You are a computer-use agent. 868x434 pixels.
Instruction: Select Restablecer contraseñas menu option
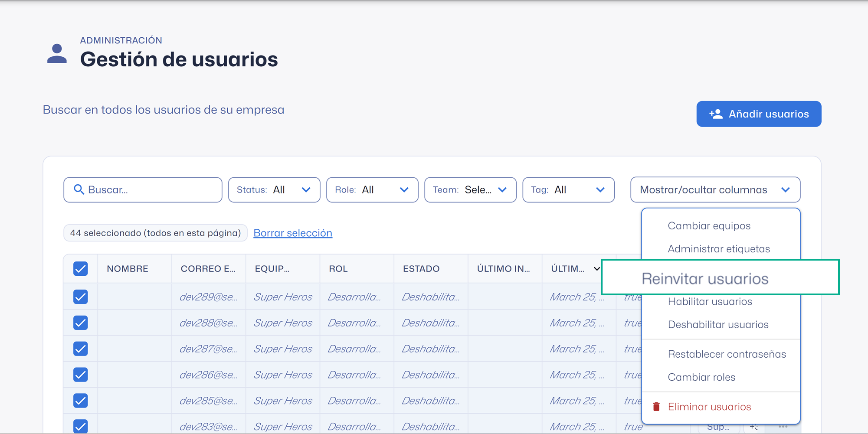727,354
